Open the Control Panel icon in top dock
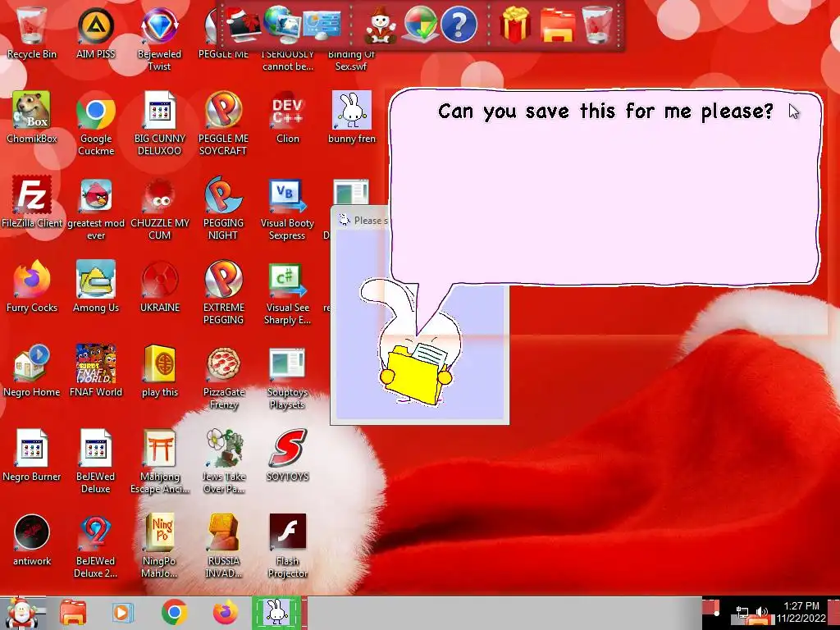Viewport: 840px width, 630px height. click(322, 25)
